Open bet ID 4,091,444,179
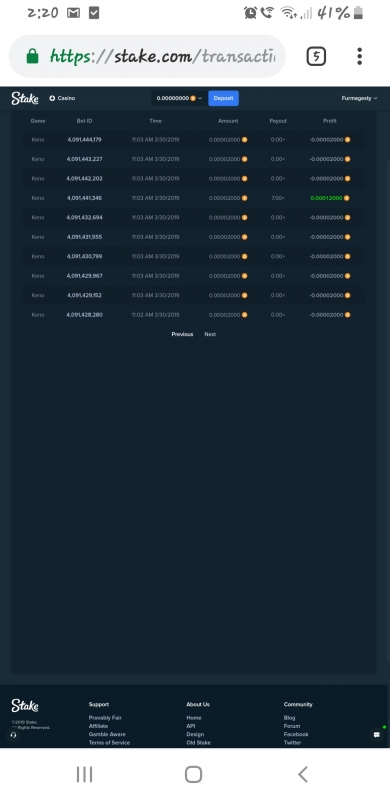This screenshot has height=800, width=390. (x=84, y=140)
